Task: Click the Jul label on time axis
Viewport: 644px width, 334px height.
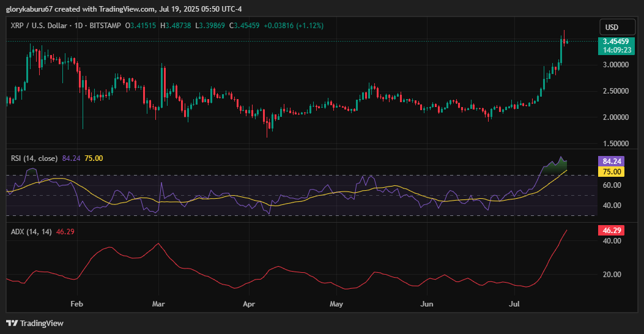Action: (x=514, y=303)
